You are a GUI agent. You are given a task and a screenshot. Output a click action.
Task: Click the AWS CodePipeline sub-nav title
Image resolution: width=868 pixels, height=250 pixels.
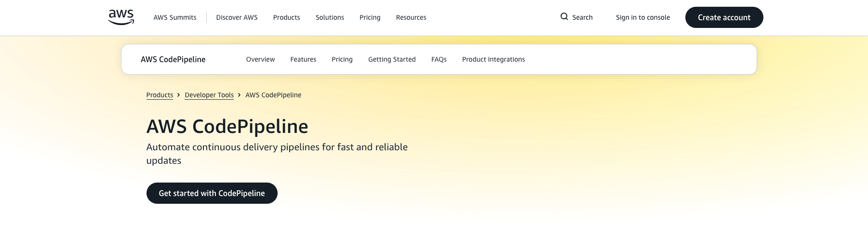click(173, 59)
